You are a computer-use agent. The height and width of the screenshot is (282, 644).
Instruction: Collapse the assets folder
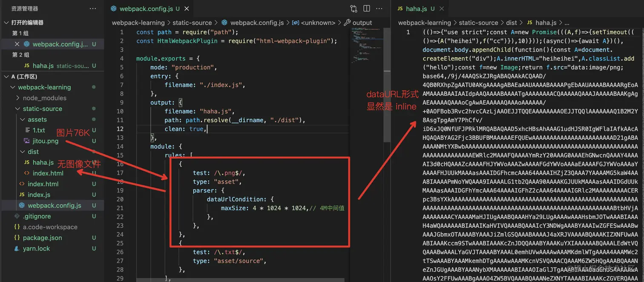[x=37, y=120]
